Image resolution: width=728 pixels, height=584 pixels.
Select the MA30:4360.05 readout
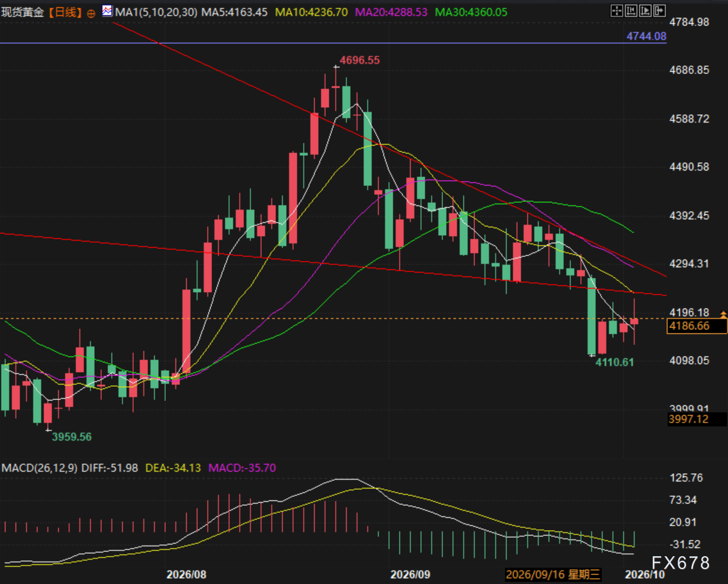(471, 11)
